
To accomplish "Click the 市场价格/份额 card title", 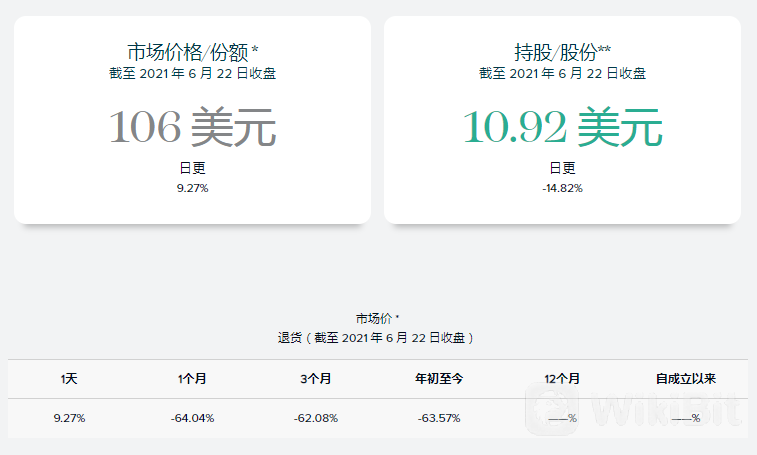I will 193,52.
